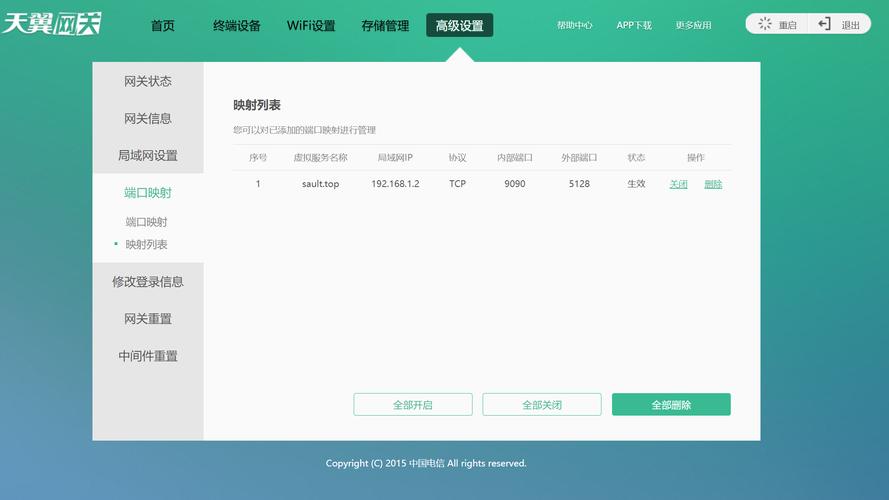
Task: Switch to WiFi设置 tab
Action: point(311,26)
